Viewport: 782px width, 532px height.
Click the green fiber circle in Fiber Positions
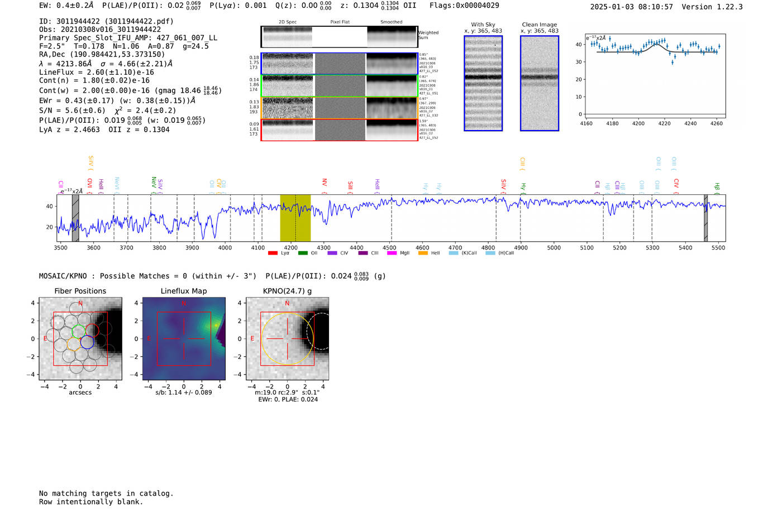[x=79, y=331]
